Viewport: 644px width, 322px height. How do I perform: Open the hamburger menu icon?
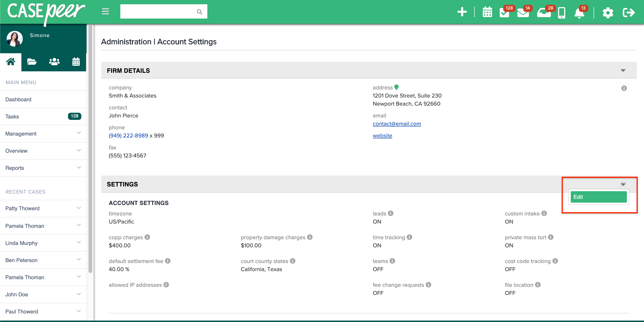[105, 11]
